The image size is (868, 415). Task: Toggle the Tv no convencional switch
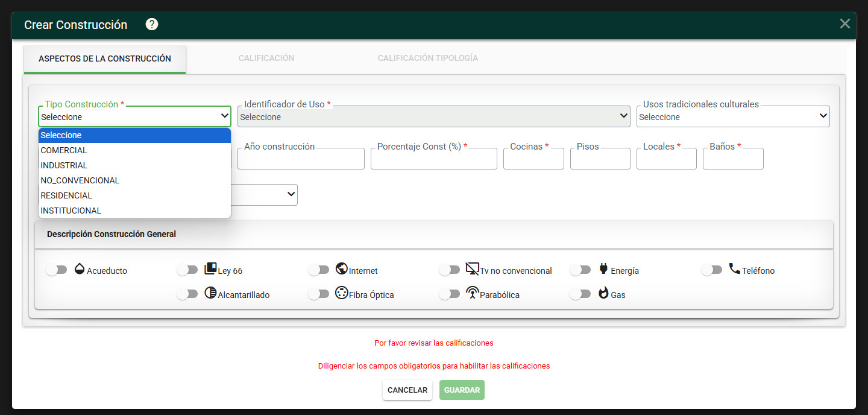pyautogui.click(x=450, y=270)
